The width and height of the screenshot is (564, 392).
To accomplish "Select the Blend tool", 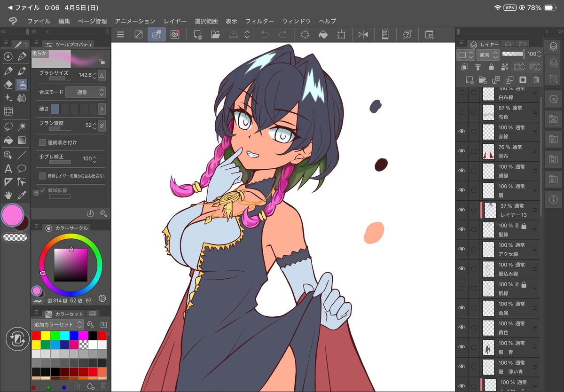I will click(22, 98).
